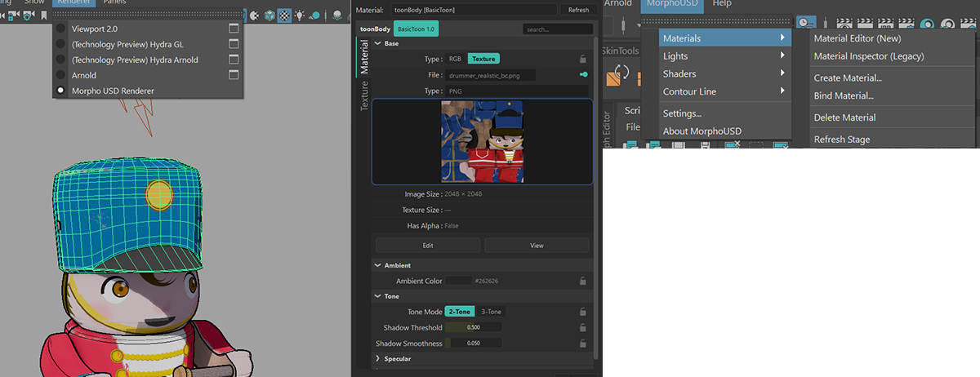This screenshot has height=377, width=980.
Task: Open the Panels viewport menu
Action: [x=114, y=2]
